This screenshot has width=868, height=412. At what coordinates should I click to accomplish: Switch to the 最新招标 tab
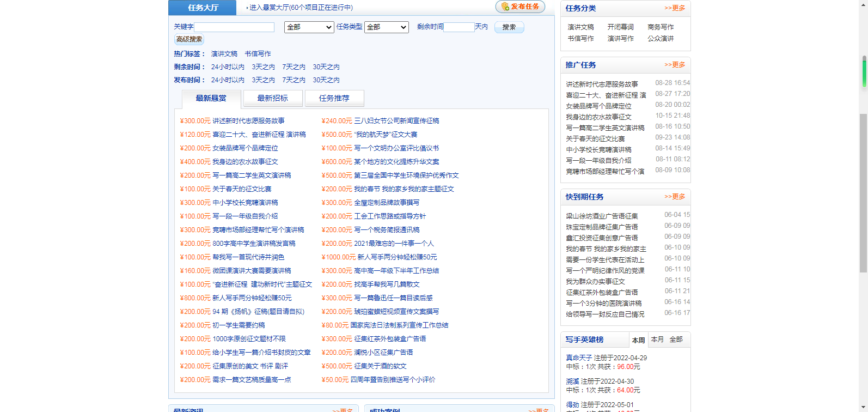pyautogui.click(x=272, y=98)
